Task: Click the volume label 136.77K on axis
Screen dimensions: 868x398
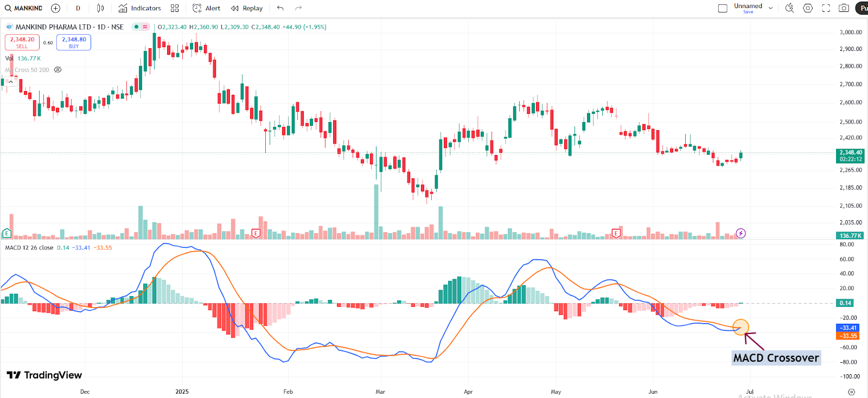Action: click(x=850, y=236)
